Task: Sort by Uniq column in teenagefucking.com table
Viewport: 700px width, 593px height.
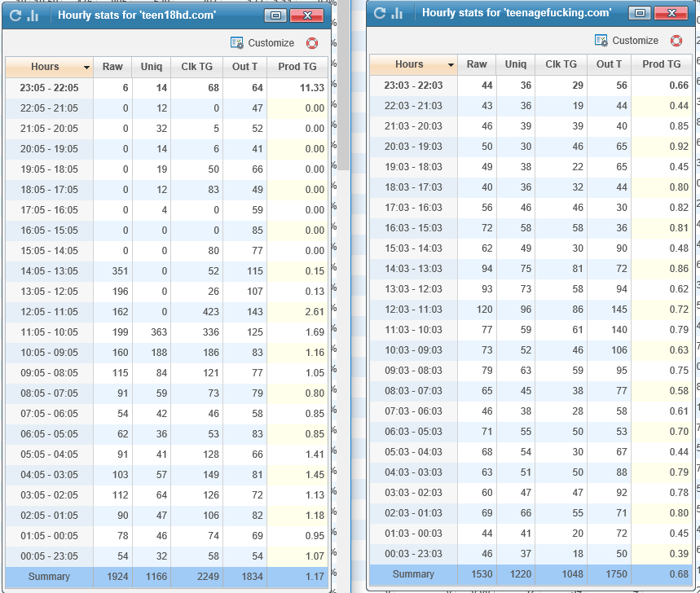Action: pos(516,64)
